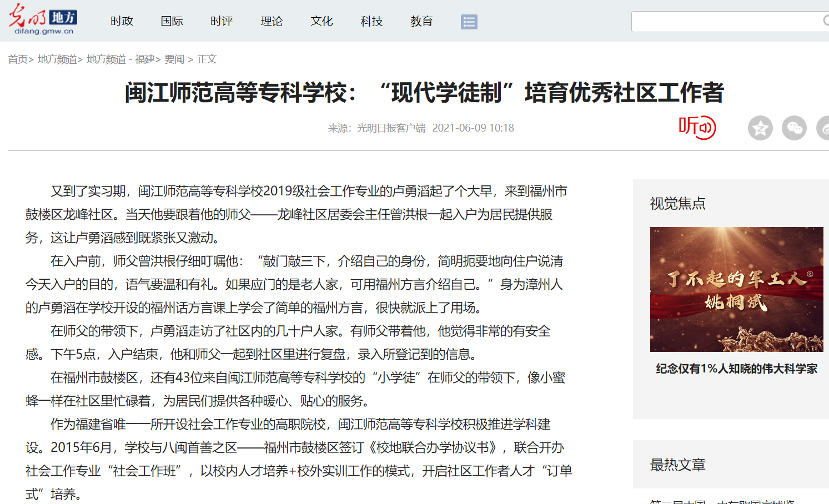Visit the 科技 channel

[x=371, y=21]
